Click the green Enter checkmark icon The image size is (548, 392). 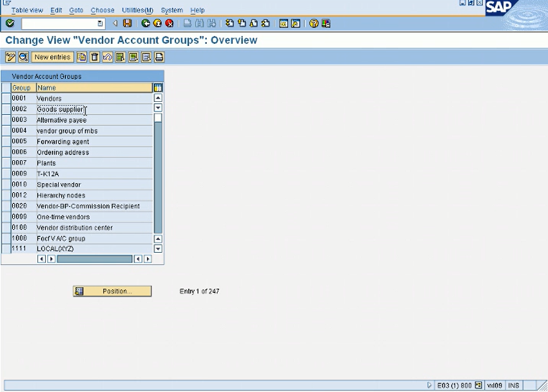click(x=10, y=24)
